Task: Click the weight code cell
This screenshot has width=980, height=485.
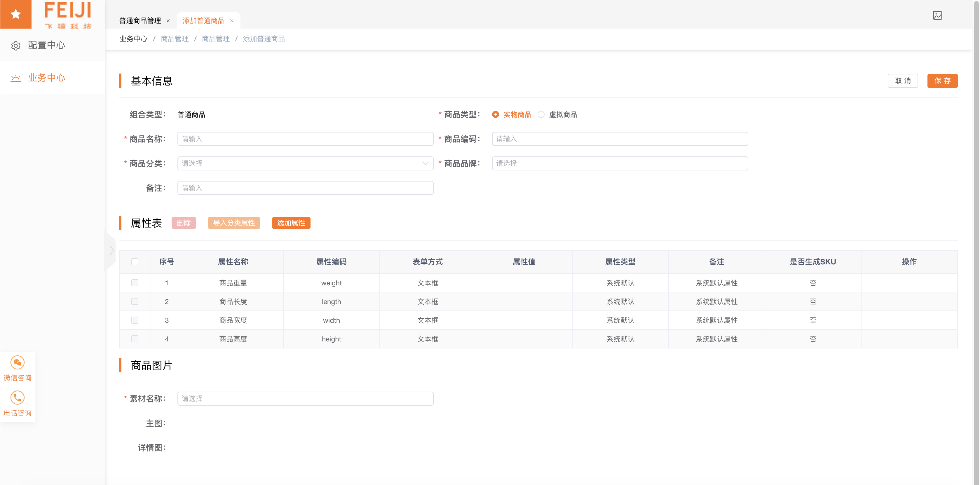Action: click(x=331, y=283)
